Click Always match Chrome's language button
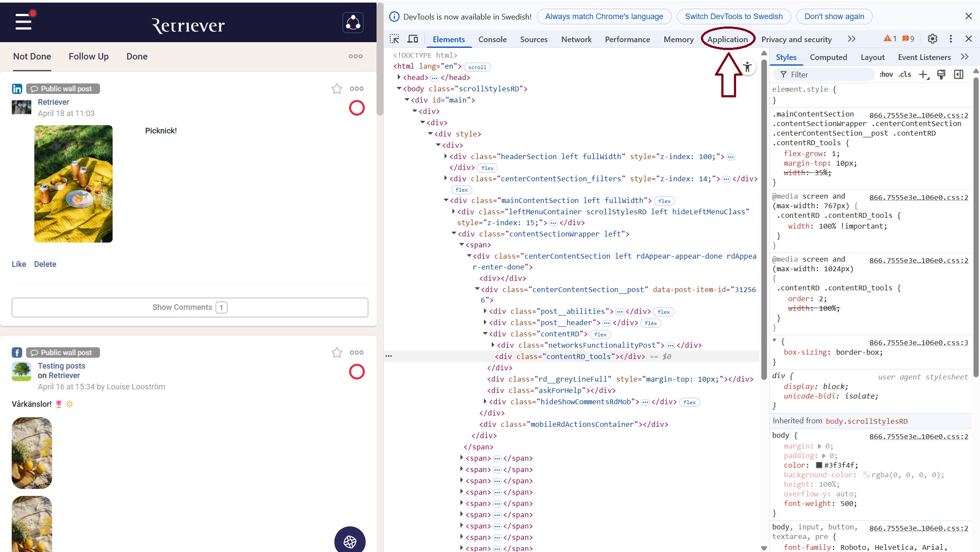Screen dimensions: 980x552 tap(604, 17)
